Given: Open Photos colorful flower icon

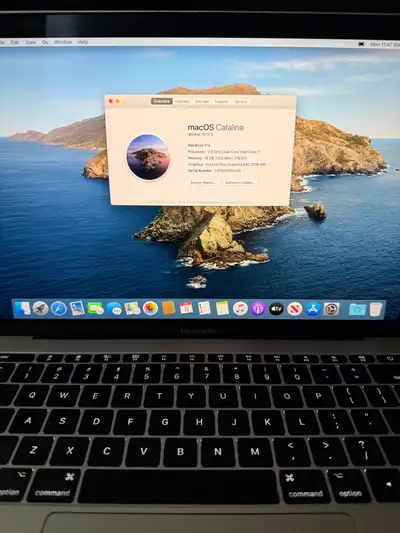Looking at the screenshot, I should pos(150,308).
